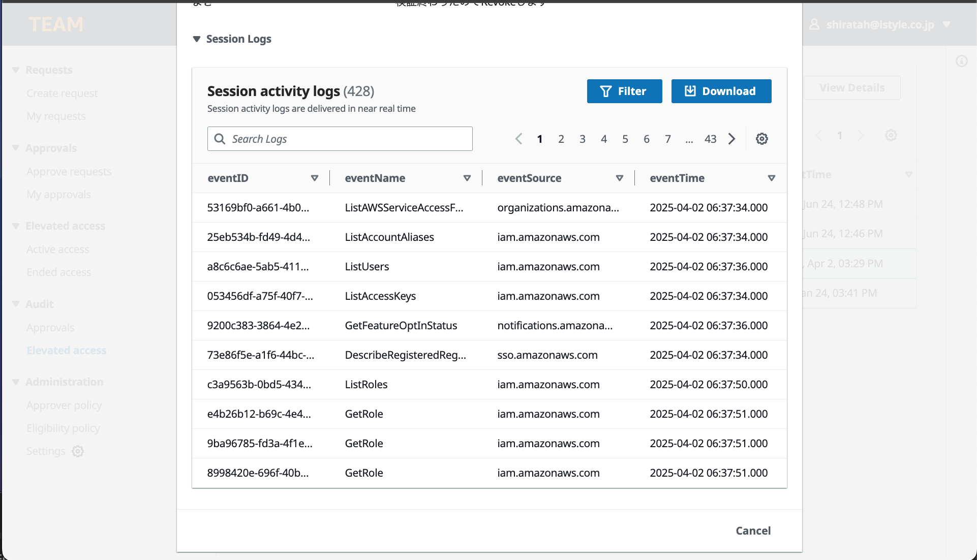Sort by eventTime column arrow

pyautogui.click(x=771, y=178)
